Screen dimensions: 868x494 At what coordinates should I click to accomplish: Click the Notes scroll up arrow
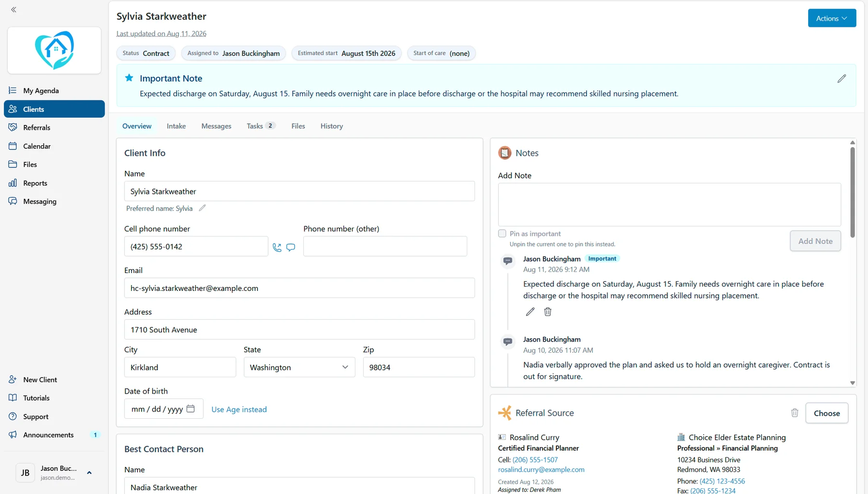(x=853, y=142)
